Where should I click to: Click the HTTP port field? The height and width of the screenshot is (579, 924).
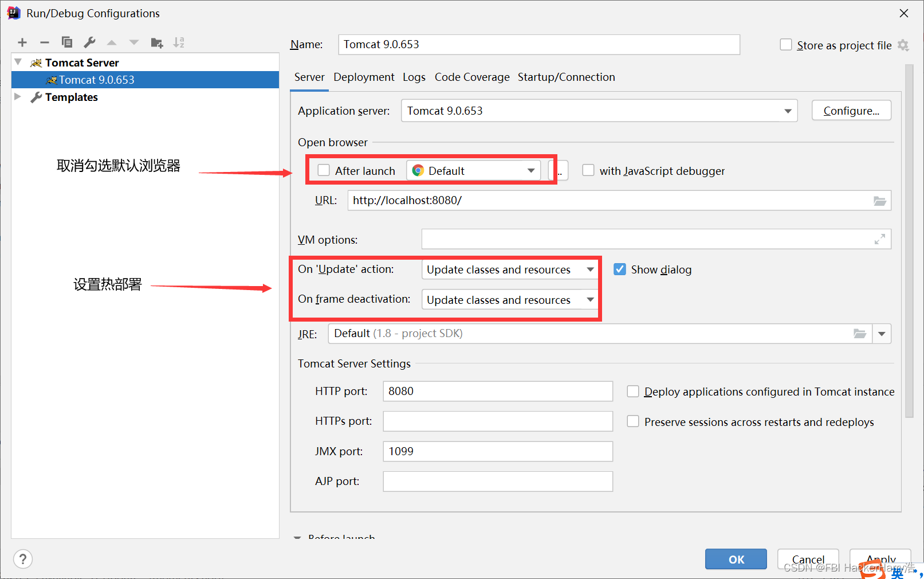tap(498, 392)
